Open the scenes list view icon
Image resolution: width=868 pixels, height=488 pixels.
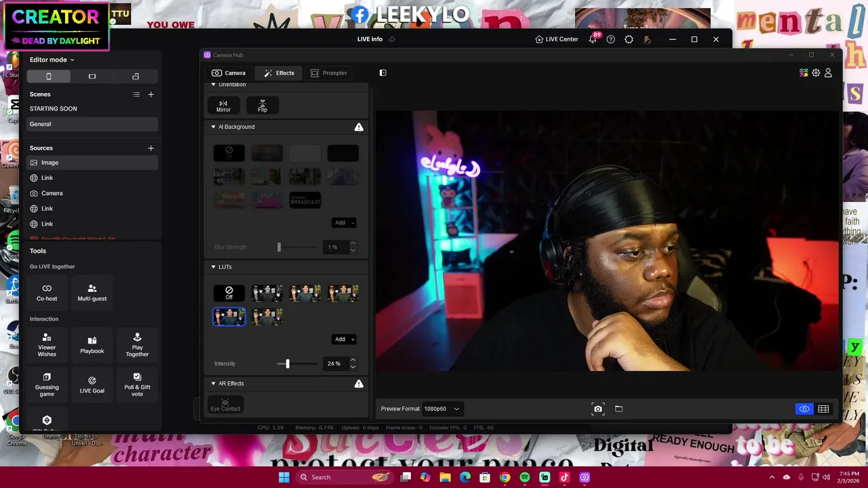tap(136, 94)
